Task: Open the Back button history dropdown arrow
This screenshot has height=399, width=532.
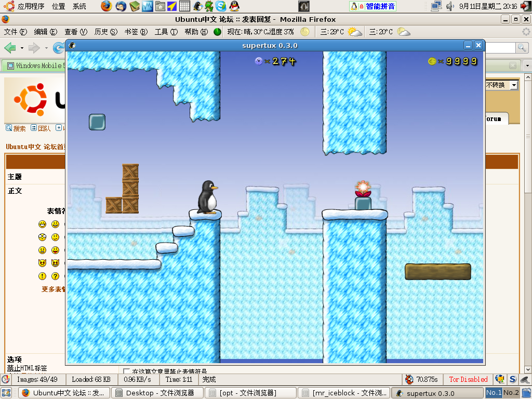Action: (22, 48)
